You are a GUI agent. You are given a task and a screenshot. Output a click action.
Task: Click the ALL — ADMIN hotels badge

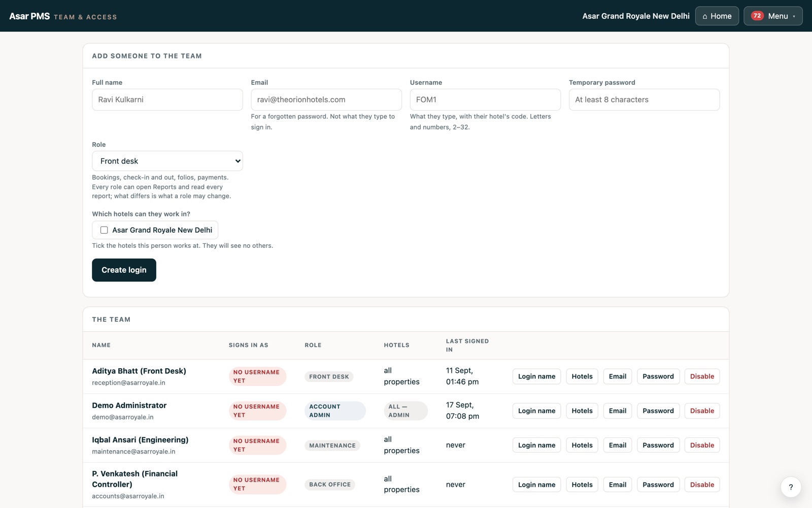pos(405,411)
